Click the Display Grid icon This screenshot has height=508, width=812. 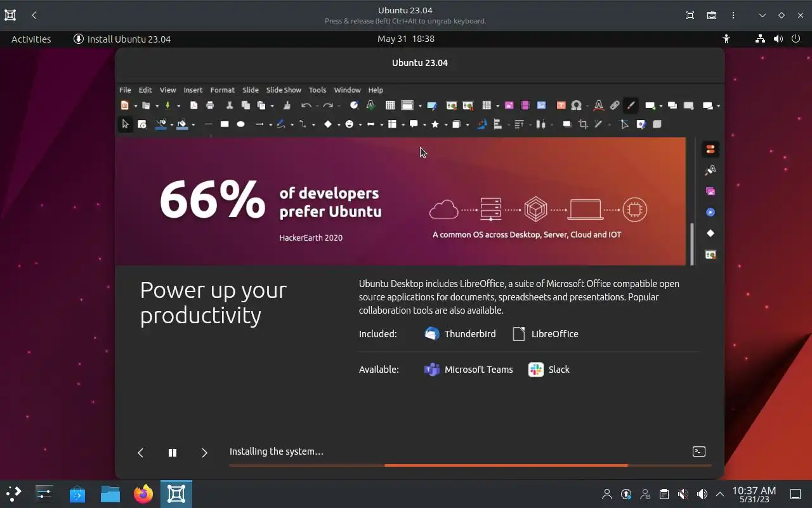(x=390, y=105)
